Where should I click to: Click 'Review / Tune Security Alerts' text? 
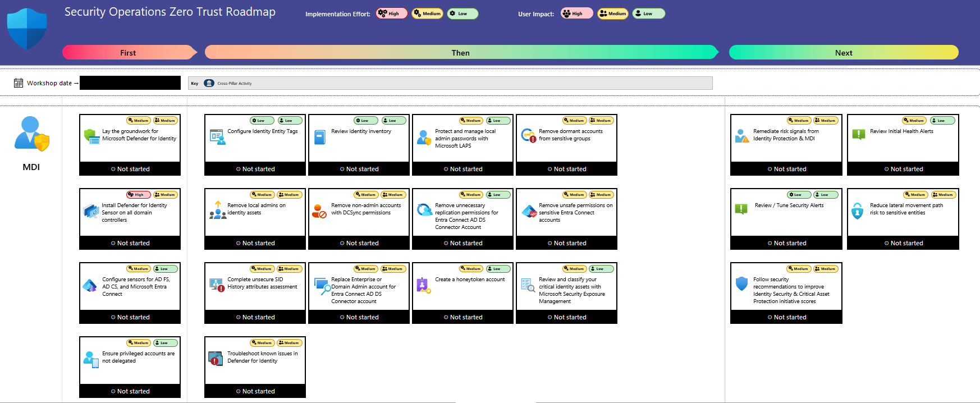(x=789, y=205)
